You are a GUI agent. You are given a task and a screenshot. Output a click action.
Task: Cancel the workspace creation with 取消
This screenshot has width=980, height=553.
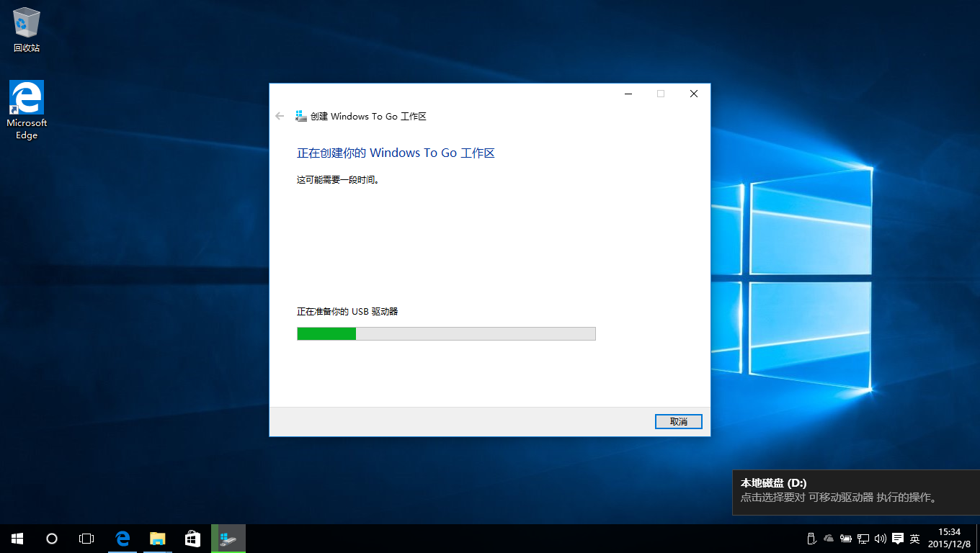pyautogui.click(x=679, y=421)
